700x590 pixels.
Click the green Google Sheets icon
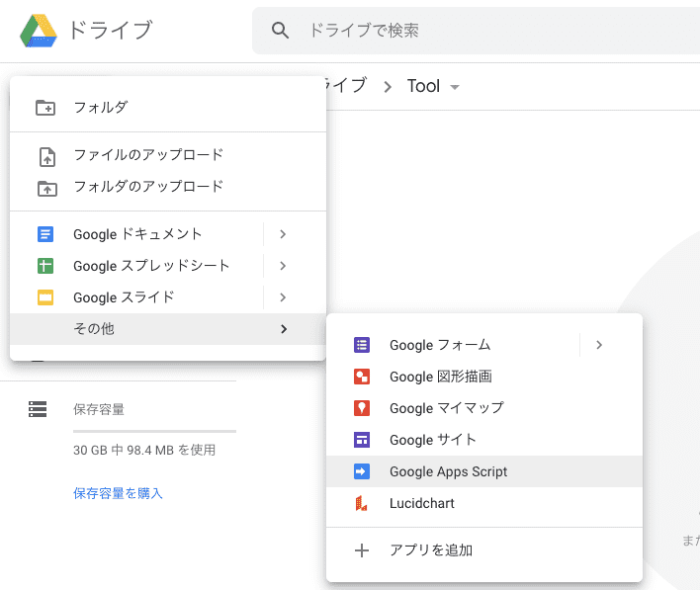(45, 266)
